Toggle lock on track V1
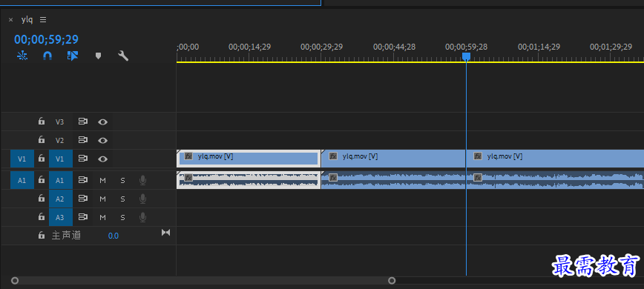 pyautogui.click(x=41, y=159)
